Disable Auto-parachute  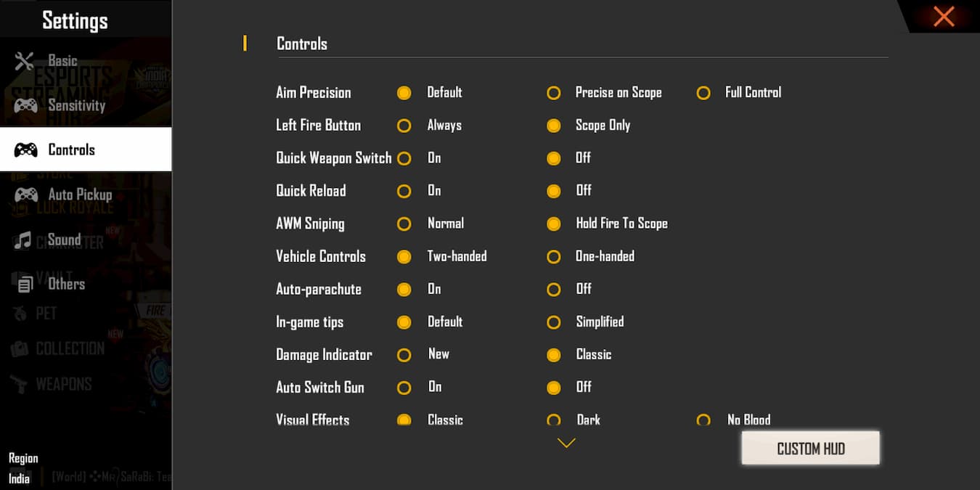point(554,289)
